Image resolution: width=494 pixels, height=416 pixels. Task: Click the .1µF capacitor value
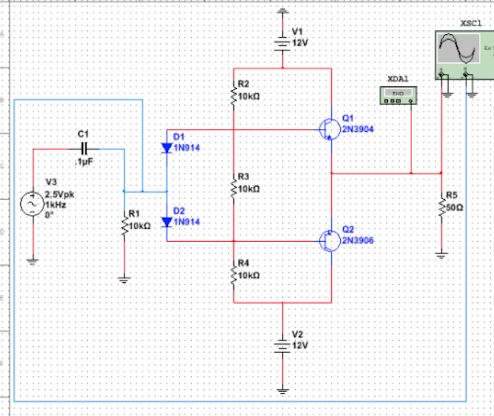tap(85, 162)
